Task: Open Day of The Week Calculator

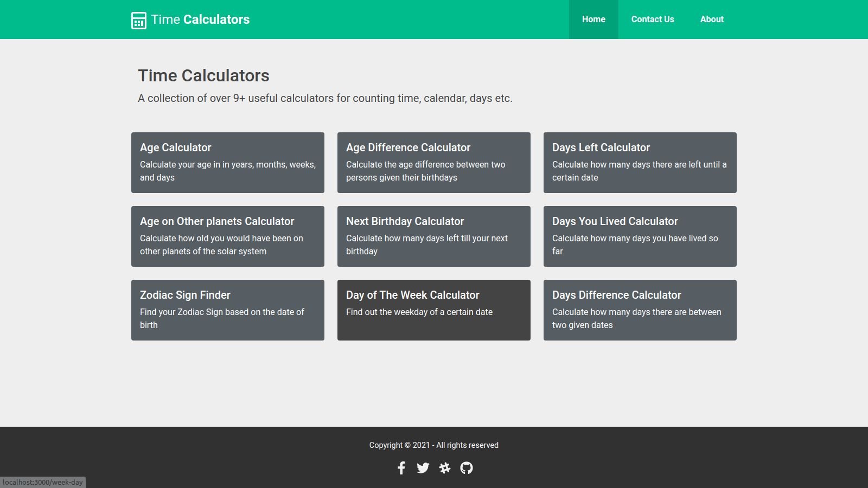Action: click(434, 310)
